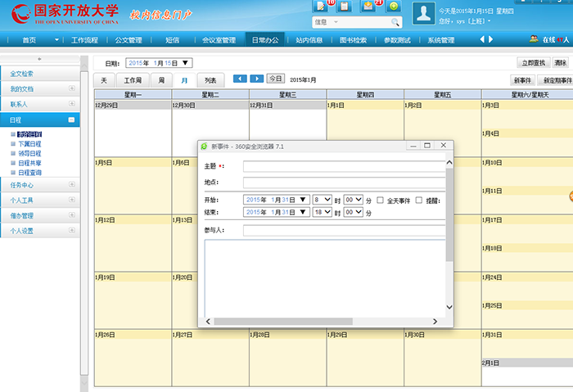This screenshot has height=392, width=573.
Task: Enable the 全天事件 checkbox
Action: click(x=381, y=200)
